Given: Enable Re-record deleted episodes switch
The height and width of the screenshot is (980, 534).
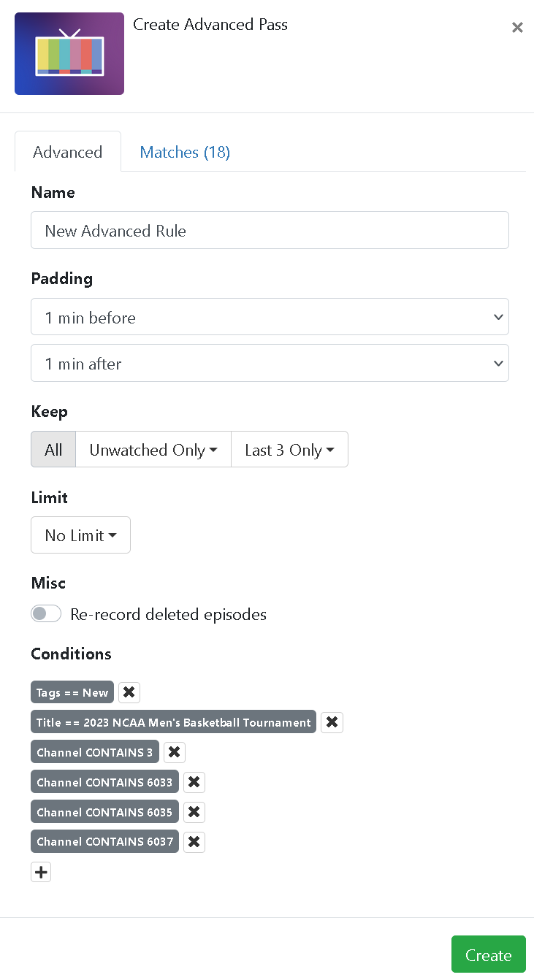Looking at the screenshot, I should 46,613.
